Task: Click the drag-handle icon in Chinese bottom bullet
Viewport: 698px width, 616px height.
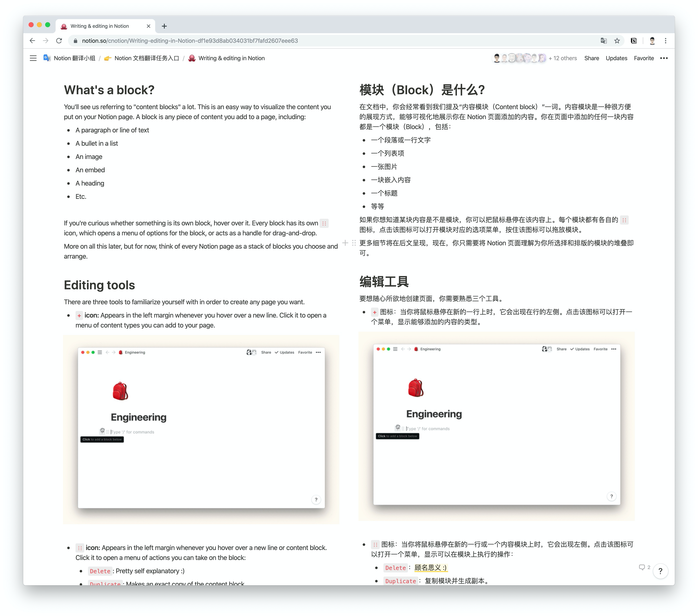Action: [375, 545]
